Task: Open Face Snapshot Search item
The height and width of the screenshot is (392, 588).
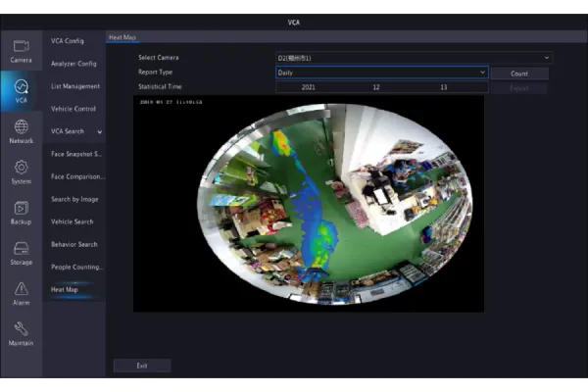Action: (76, 154)
